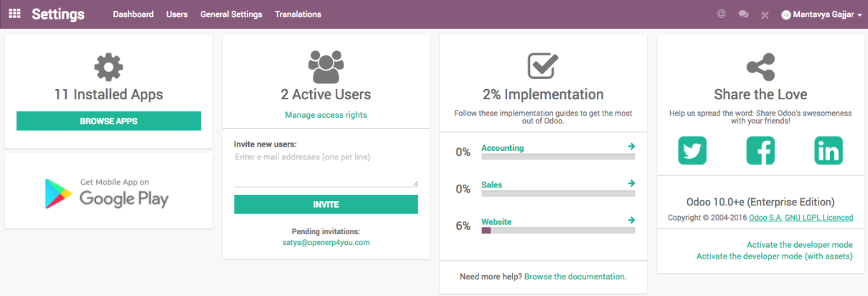Screen dimensions: 868x296
Task: Click the Accounting arrow icon
Action: coord(631,147)
